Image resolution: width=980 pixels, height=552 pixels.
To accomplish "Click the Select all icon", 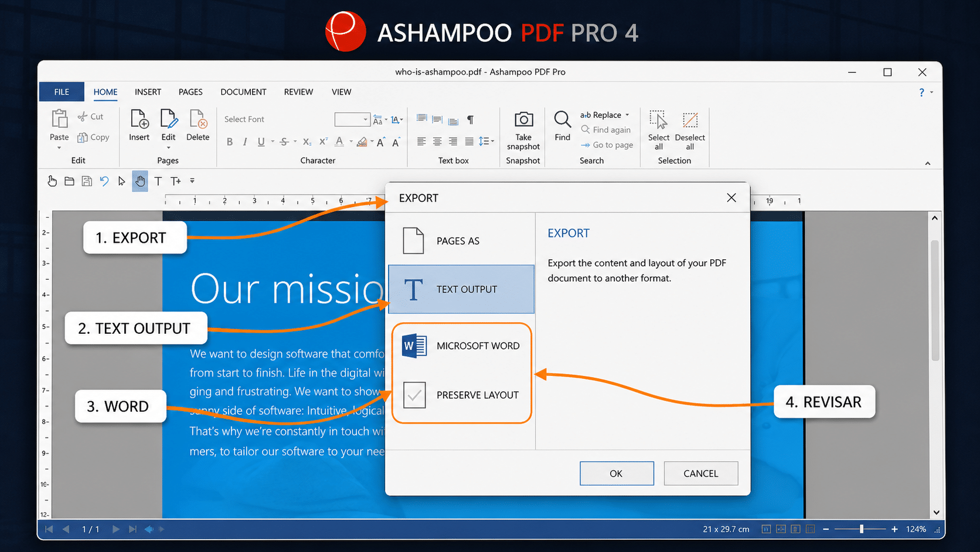I will [658, 120].
